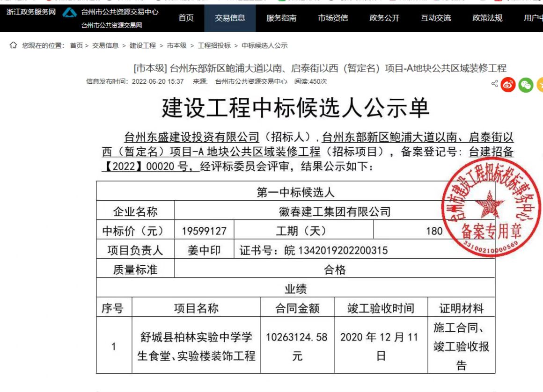Open 首页 in the top navigation bar
The image size is (543, 392).
click(x=186, y=18)
